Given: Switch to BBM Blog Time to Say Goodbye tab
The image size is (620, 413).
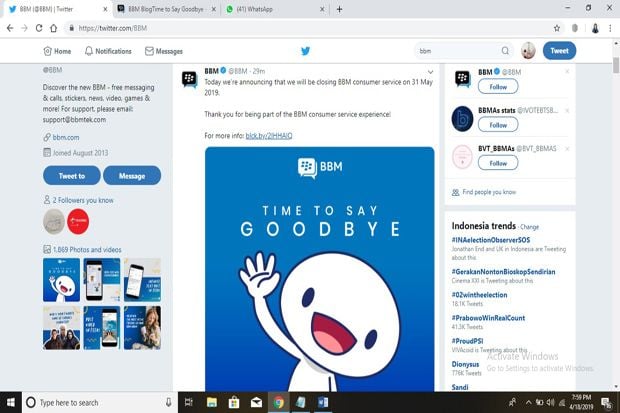Looking at the screenshot, I should [165, 9].
